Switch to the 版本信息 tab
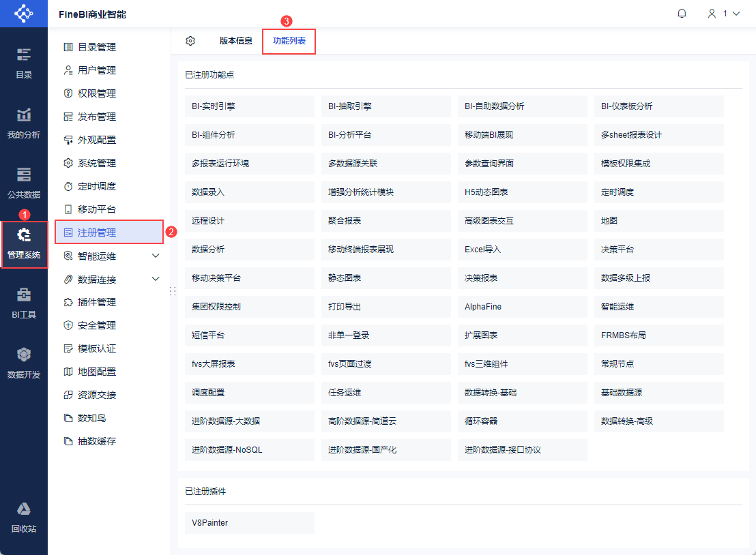The height and width of the screenshot is (555, 756). (x=236, y=41)
